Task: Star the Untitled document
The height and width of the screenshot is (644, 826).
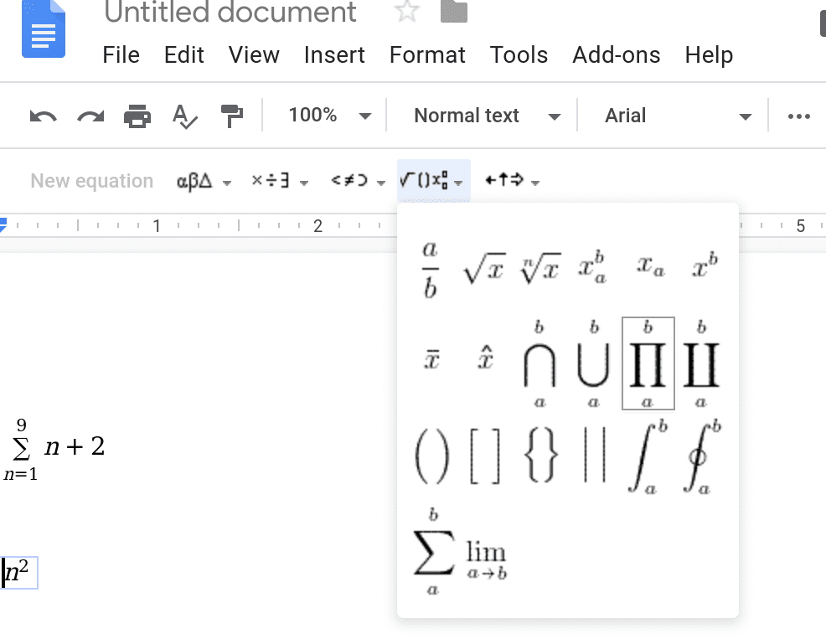Action: 406,12
